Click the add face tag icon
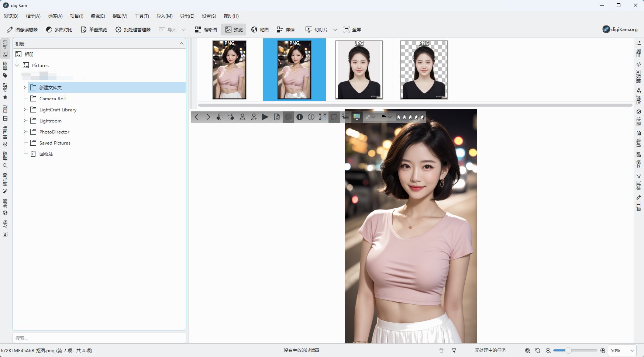 [x=254, y=117]
